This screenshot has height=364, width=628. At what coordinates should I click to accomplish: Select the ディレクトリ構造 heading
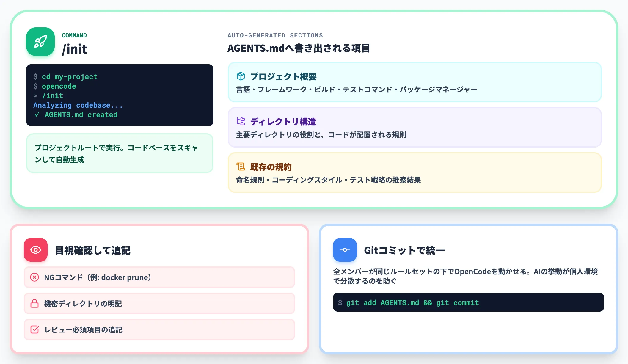283,122
